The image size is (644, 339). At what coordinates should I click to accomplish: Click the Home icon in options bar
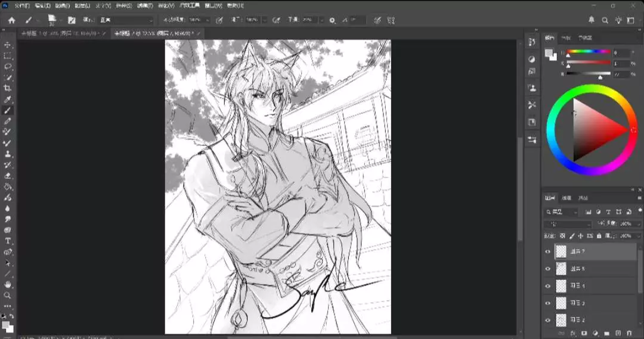(x=11, y=20)
